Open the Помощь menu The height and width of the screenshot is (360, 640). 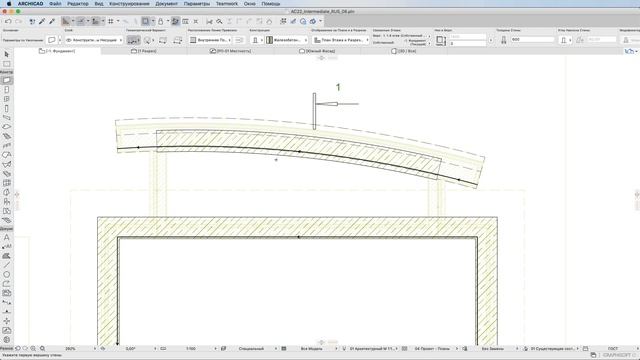click(271, 4)
